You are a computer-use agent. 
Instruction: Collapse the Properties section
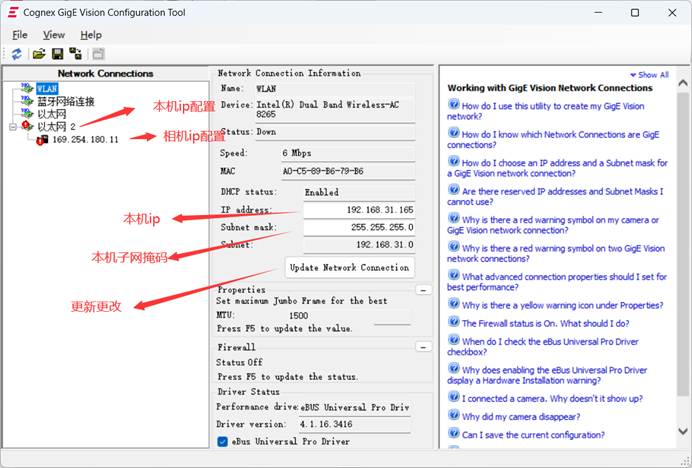pyautogui.click(x=424, y=290)
